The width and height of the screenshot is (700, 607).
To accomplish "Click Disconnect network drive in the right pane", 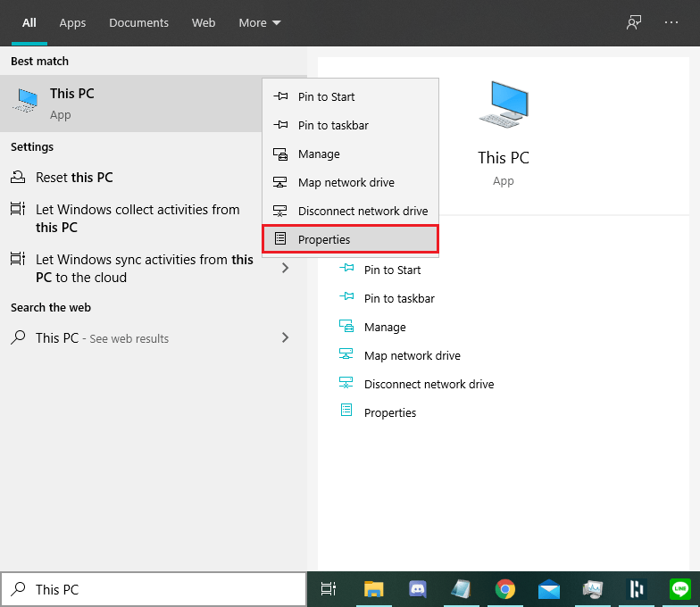I will (x=429, y=384).
